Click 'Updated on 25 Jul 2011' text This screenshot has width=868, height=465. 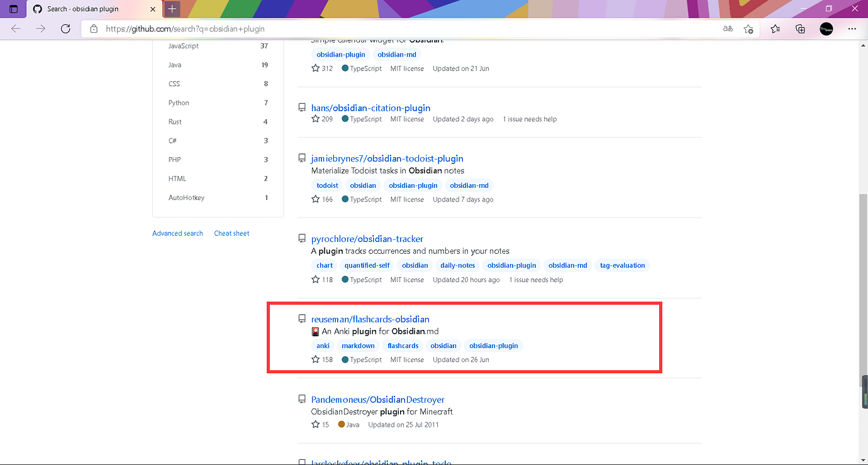click(x=403, y=425)
